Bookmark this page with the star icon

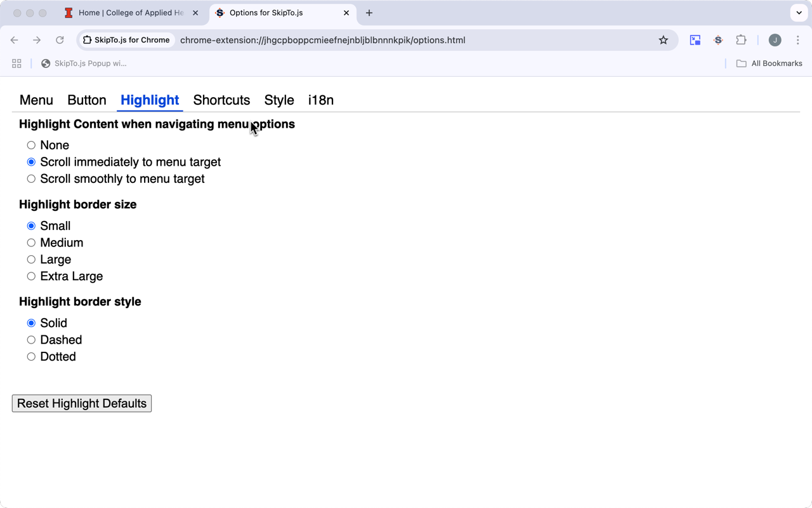pos(664,40)
